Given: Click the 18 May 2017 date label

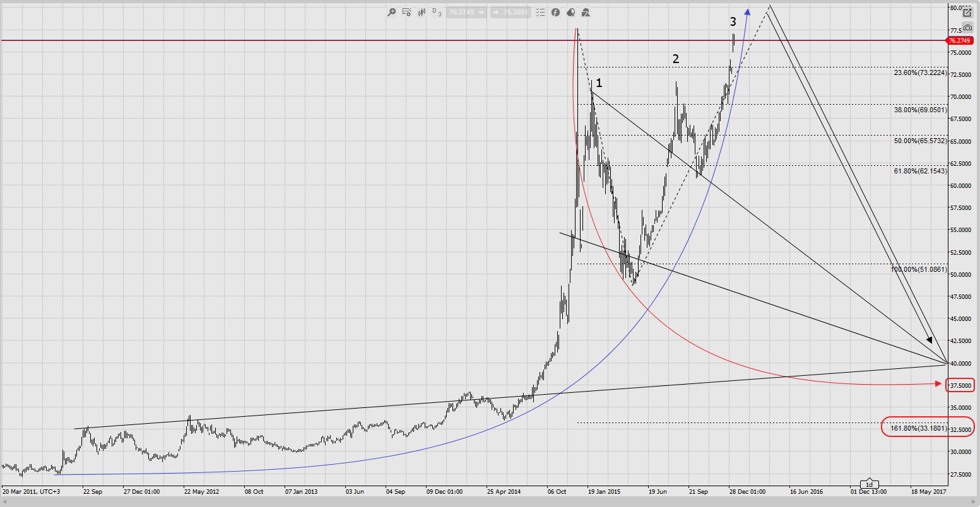Looking at the screenshot, I should pos(928,491).
